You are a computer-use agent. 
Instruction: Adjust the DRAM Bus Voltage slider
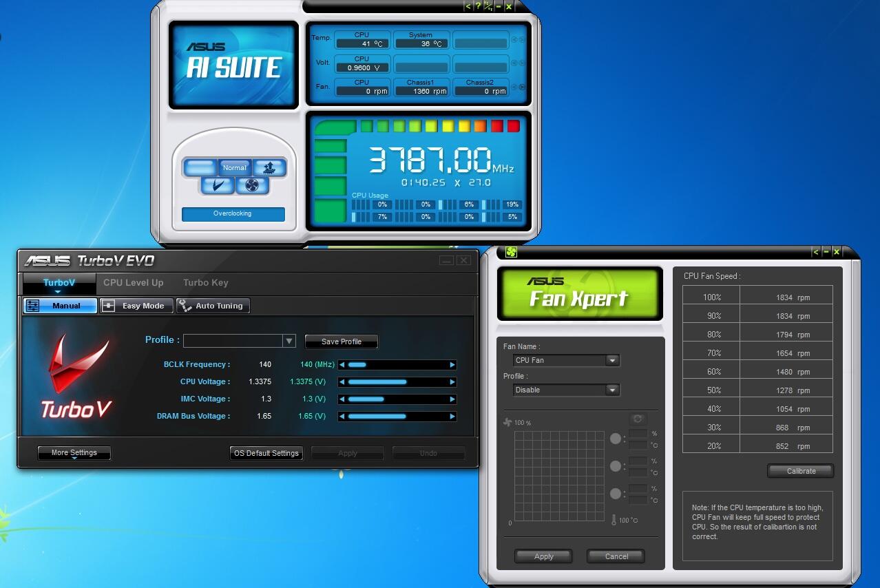point(397,416)
